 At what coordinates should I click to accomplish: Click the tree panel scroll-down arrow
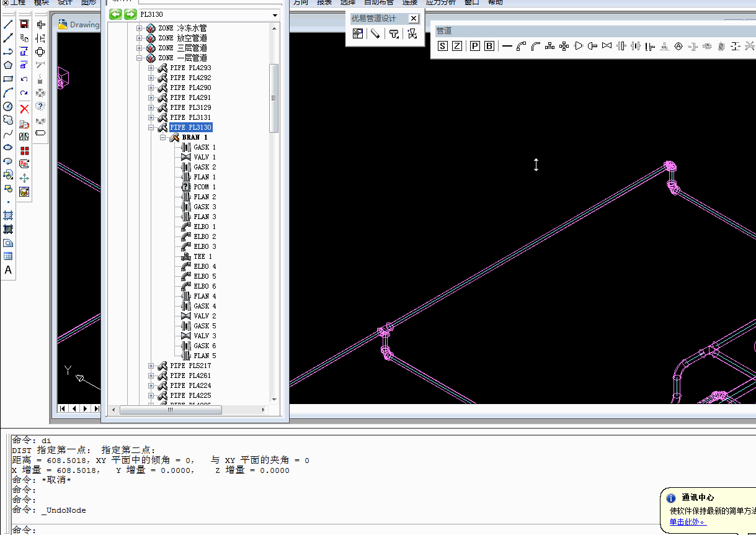[274, 400]
